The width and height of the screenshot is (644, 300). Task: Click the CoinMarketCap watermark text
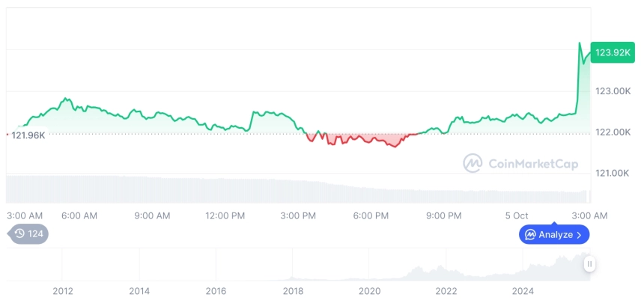[x=532, y=164]
